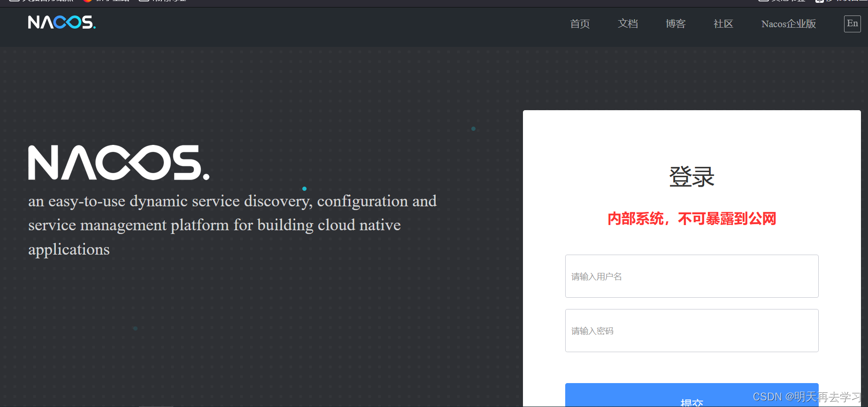This screenshot has height=407, width=868.
Task: Click the large NACOS banner logo
Action: (x=119, y=162)
